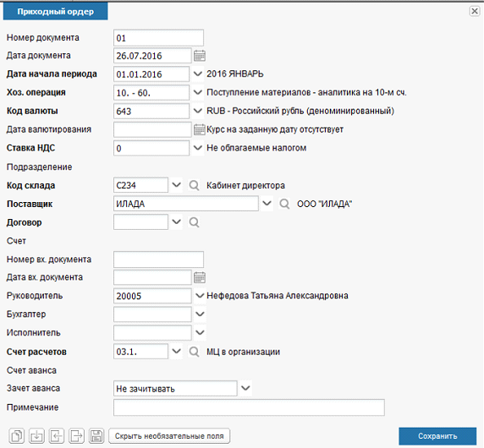Click the Примечание text field
Image resolution: width=484 pixels, height=448 pixels.
click(249, 407)
